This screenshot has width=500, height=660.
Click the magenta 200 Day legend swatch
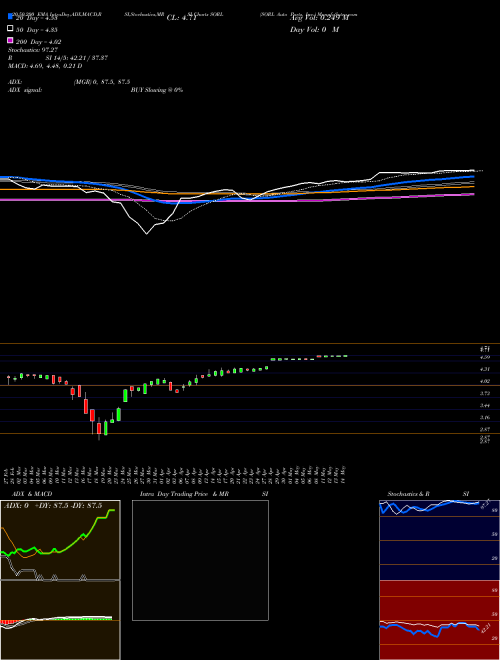tap(11, 40)
